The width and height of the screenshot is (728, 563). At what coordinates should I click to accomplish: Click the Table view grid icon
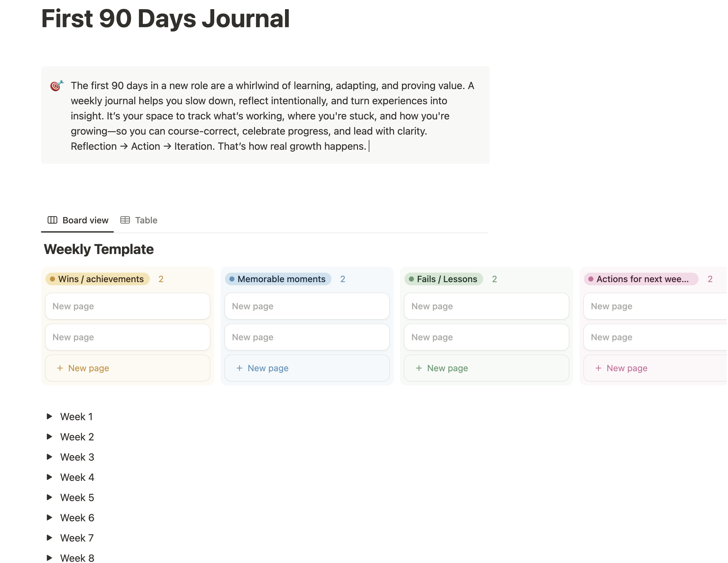tap(125, 220)
